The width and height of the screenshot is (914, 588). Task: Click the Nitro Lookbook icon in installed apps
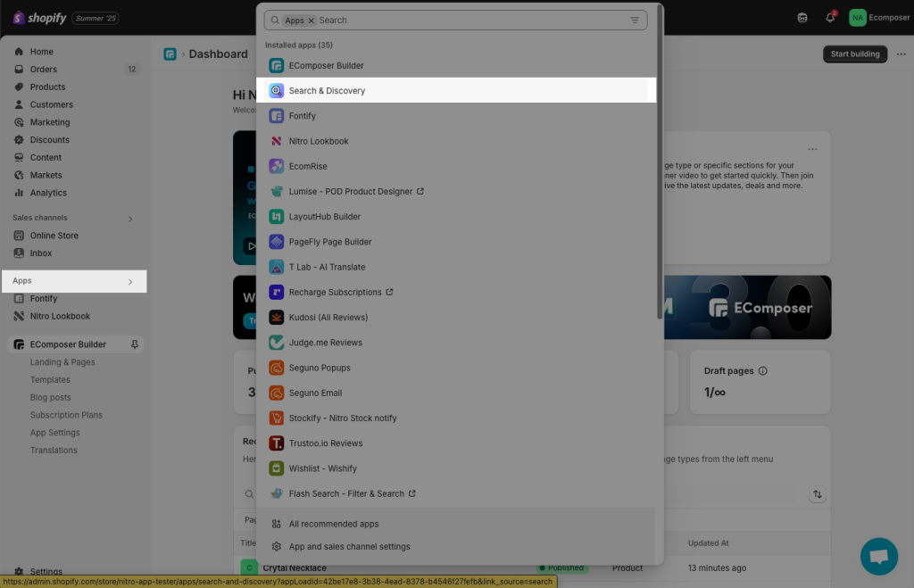click(277, 141)
